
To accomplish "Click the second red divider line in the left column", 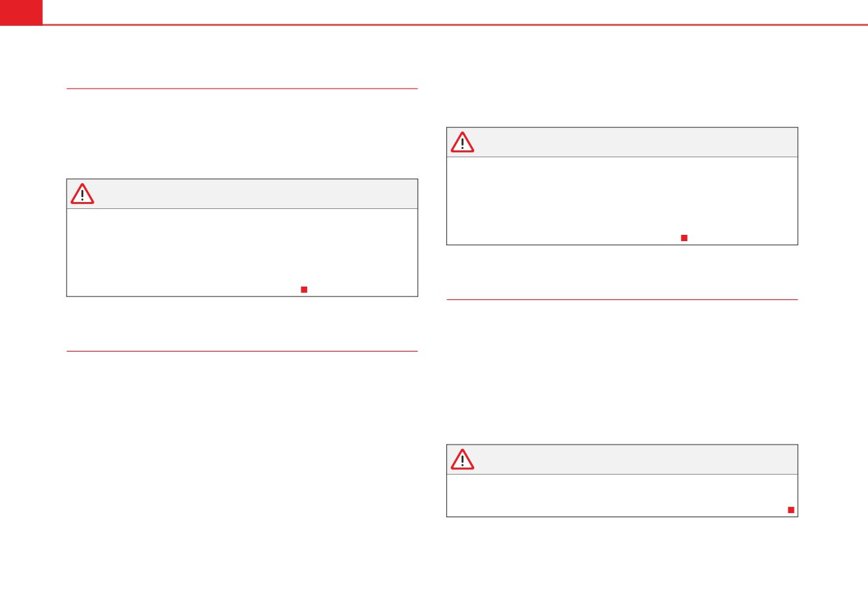I will (242, 351).
